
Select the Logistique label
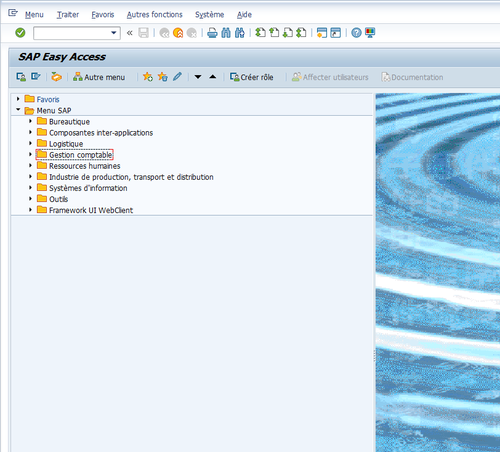click(x=66, y=144)
